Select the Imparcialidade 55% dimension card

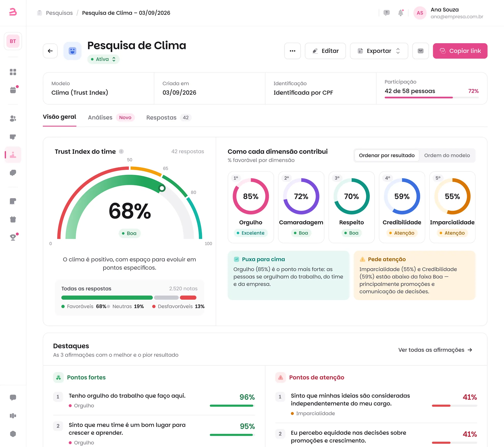pos(452,207)
